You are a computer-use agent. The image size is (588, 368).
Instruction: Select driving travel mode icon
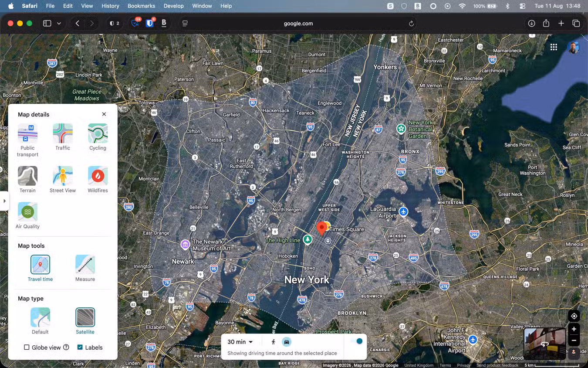pos(287,342)
